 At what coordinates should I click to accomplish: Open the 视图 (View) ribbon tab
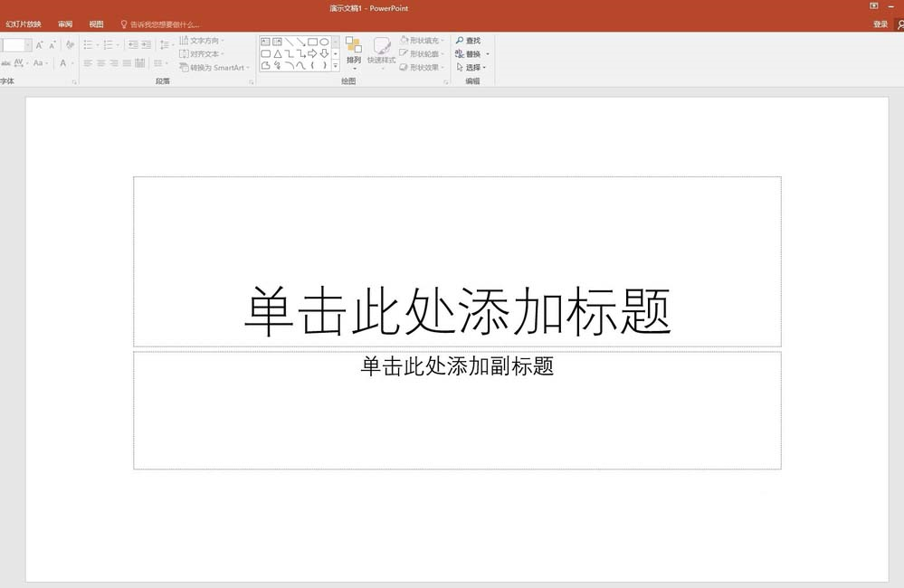96,24
